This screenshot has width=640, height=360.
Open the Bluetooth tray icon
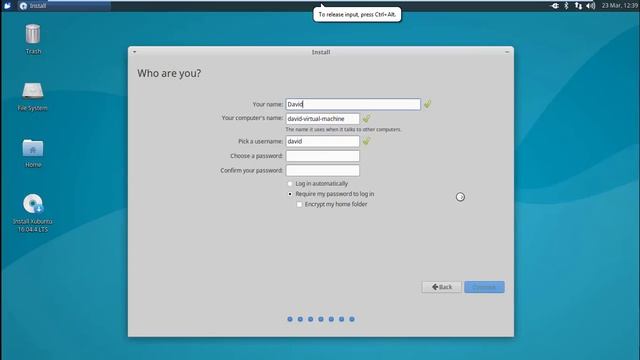(566, 6)
